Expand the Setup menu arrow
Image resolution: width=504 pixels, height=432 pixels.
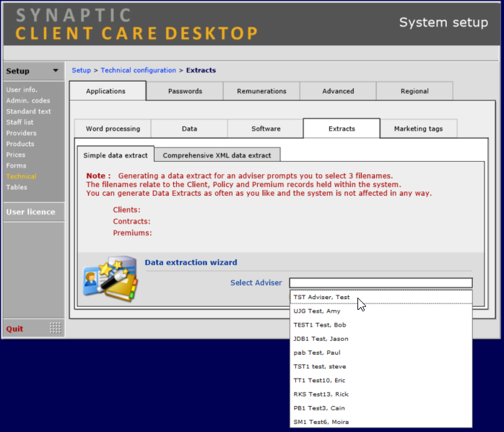[x=56, y=71]
